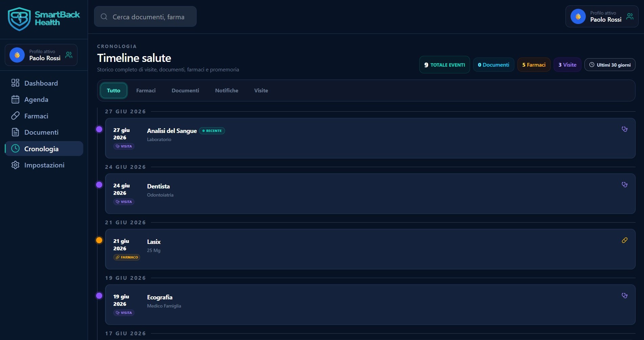Click stethoscope icon on Dentista card
This screenshot has height=340, width=644.
(625, 184)
